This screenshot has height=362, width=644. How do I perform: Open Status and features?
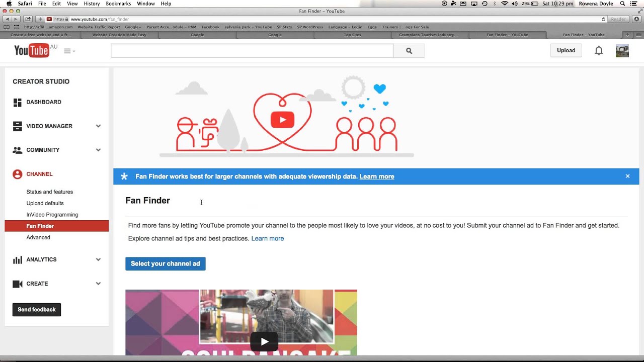coord(50,192)
